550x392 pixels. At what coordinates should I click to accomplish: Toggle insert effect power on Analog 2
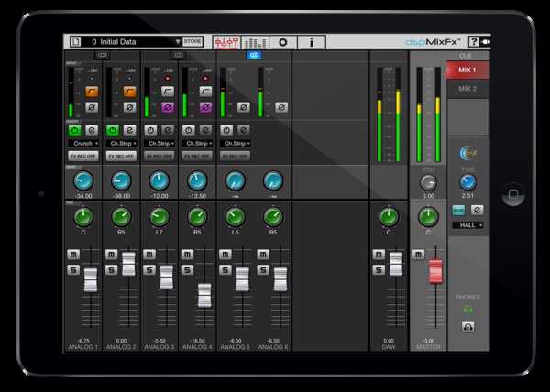pyautogui.click(x=112, y=130)
